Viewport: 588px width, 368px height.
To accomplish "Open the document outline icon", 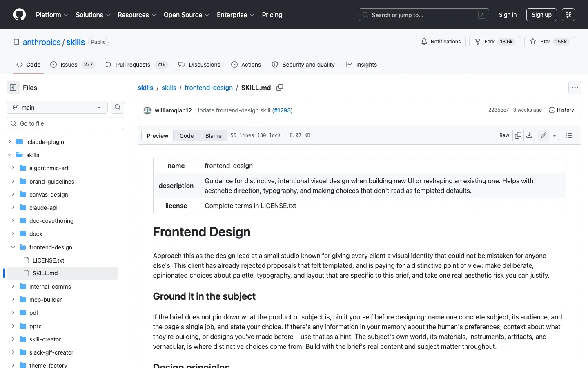I will tap(569, 135).
